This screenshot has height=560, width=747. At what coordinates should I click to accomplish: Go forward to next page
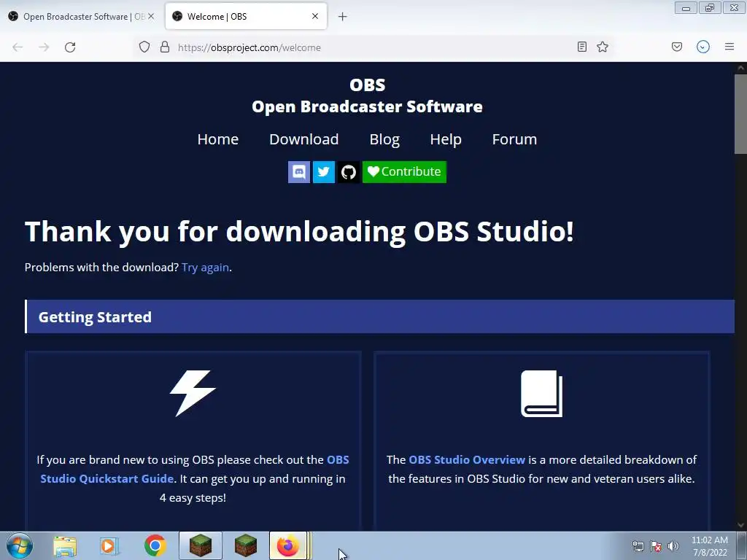pyautogui.click(x=44, y=47)
